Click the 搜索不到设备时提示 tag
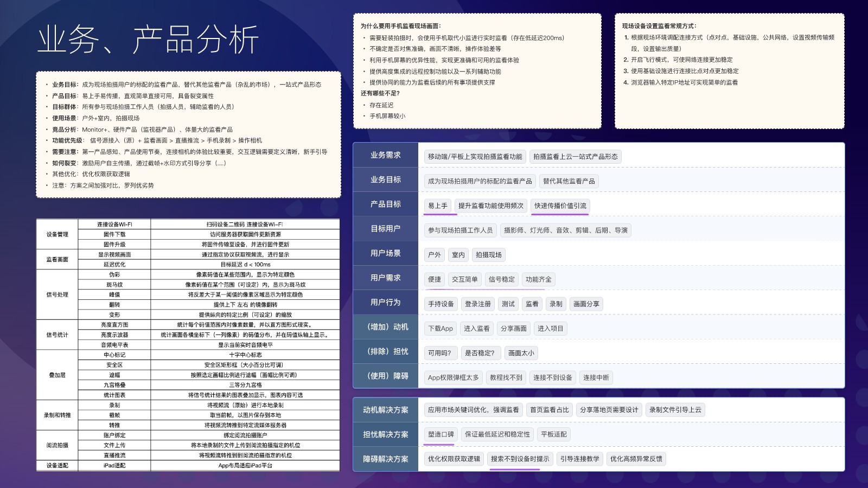Image resolution: width=868 pixels, height=488 pixels. pyautogui.click(x=520, y=459)
